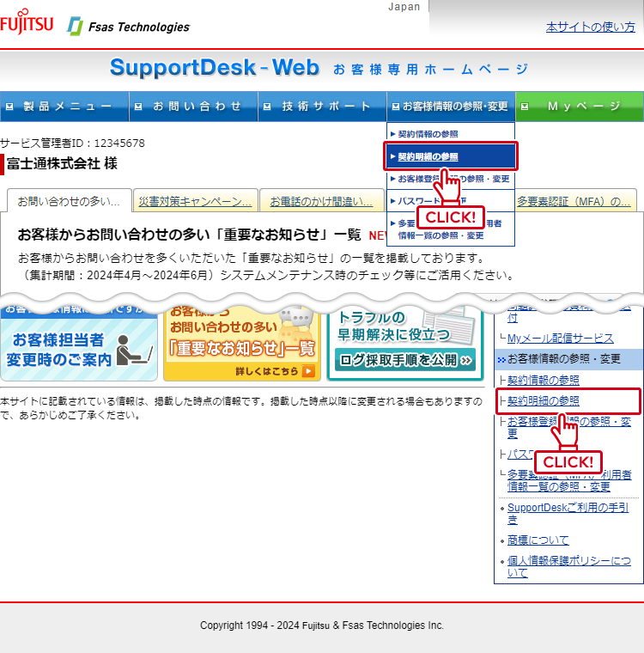Click the Japan region label
644x653 pixels.
(x=404, y=7)
